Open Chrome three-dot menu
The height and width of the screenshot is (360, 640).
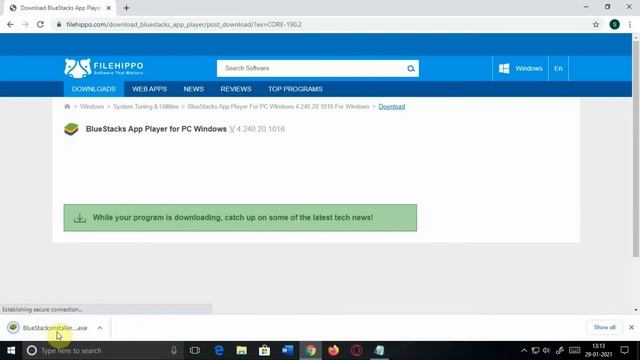[630, 24]
